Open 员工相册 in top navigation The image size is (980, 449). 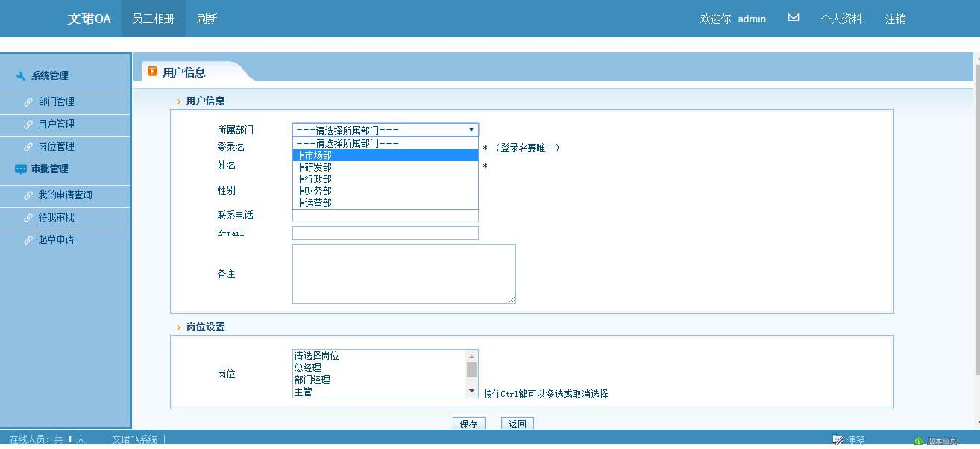pyautogui.click(x=153, y=19)
